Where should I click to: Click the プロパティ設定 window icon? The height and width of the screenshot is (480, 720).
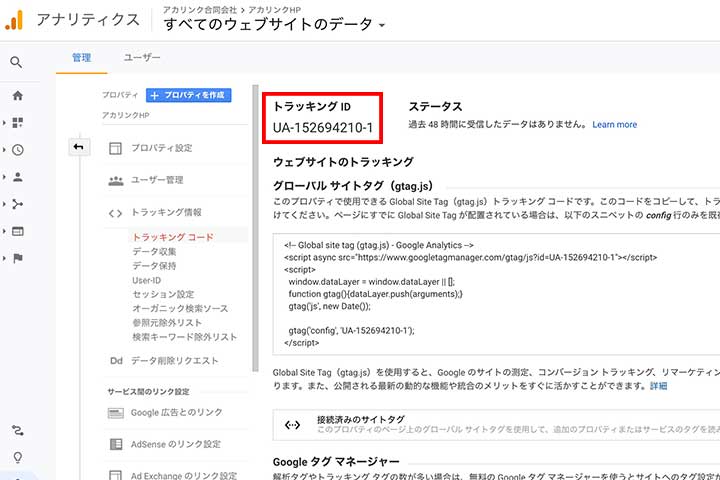point(115,148)
